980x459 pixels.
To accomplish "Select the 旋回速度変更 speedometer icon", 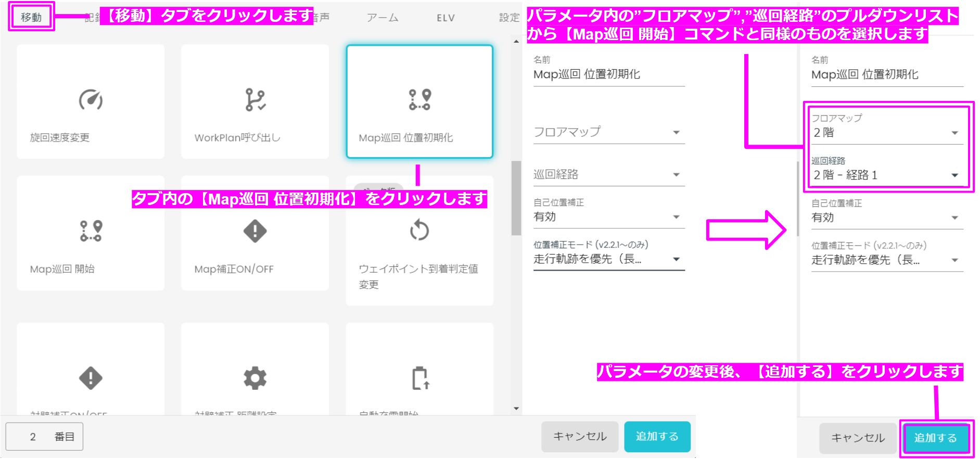I will coord(91,99).
